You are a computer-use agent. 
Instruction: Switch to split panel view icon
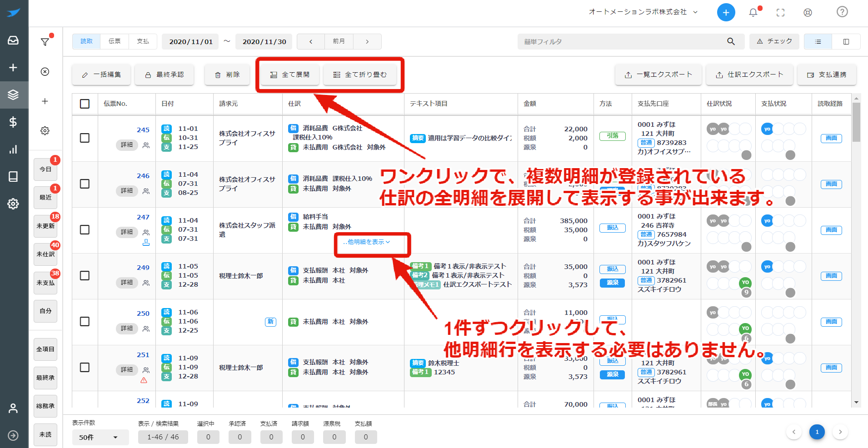click(x=846, y=41)
